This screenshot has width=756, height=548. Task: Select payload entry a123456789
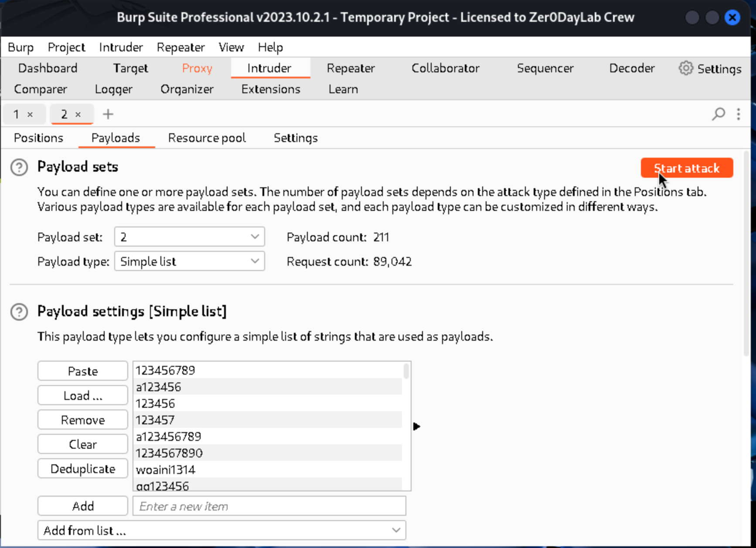coord(268,436)
